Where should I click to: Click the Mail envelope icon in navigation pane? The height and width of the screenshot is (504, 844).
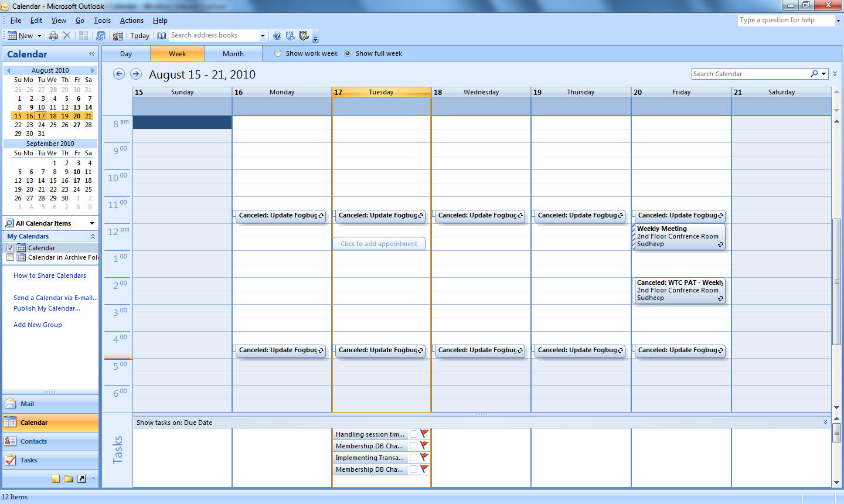point(10,404)
